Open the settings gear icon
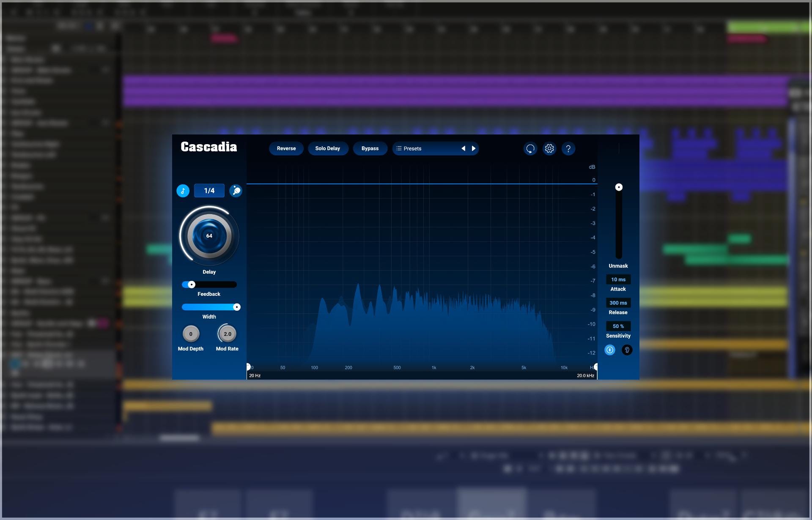This screenshot has width=812, height=520. click(x=549, y=149)
